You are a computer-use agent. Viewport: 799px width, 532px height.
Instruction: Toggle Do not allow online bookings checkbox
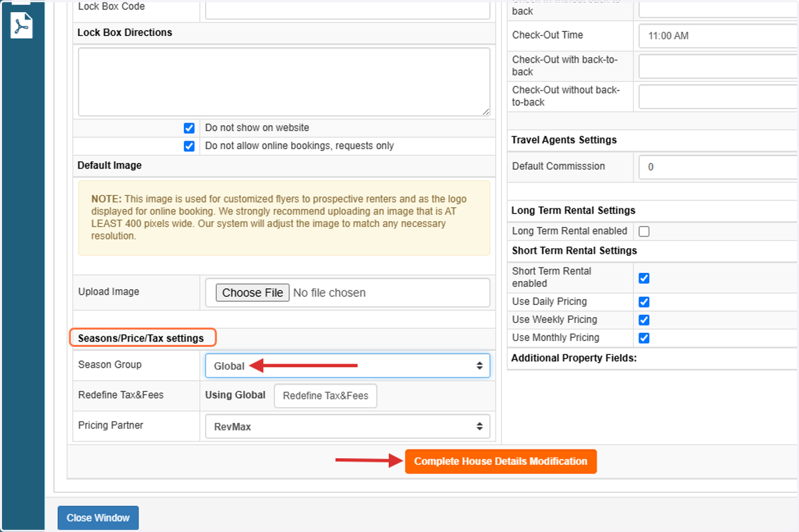coord(189,146)
